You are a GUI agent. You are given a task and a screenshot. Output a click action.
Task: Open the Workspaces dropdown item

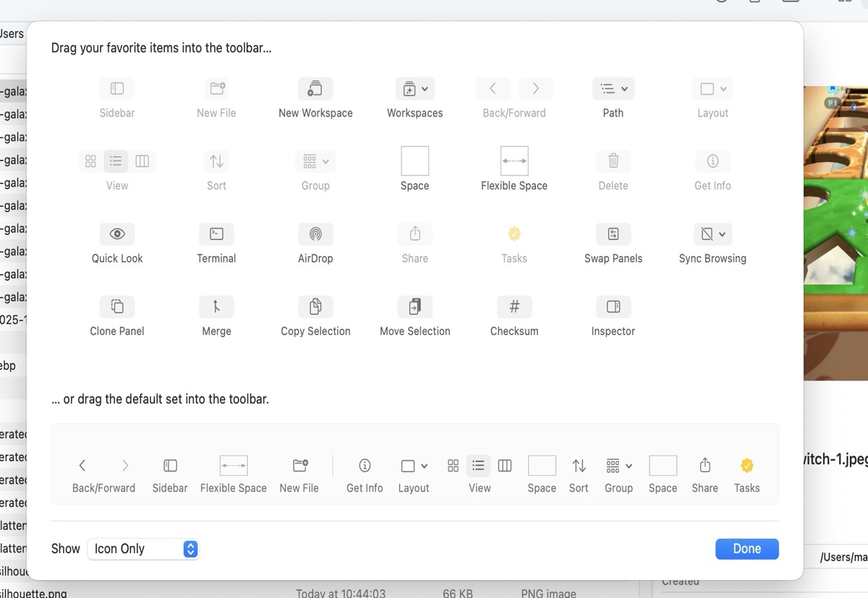[414, 89]
